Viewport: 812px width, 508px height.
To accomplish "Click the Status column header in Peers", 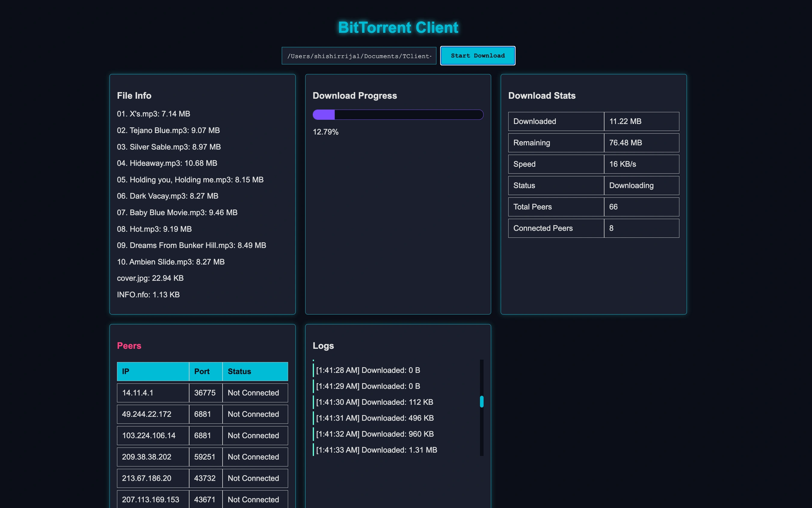I will [255, 371].
